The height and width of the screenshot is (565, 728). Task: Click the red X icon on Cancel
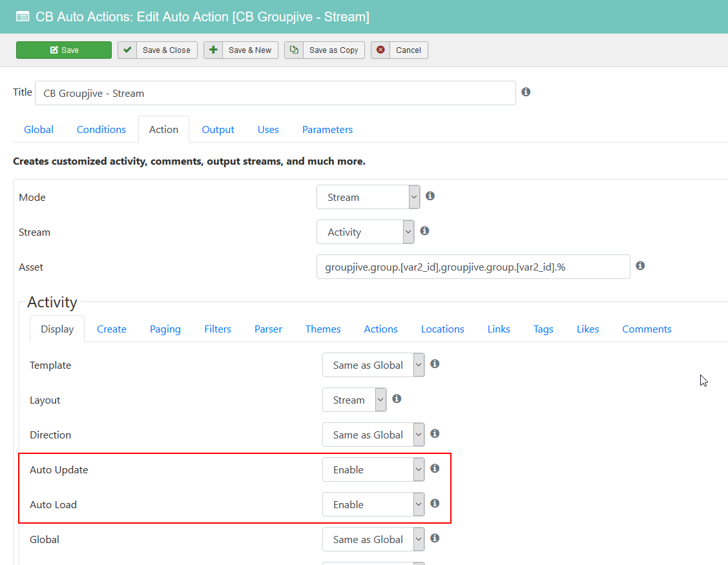coord(380,50)
